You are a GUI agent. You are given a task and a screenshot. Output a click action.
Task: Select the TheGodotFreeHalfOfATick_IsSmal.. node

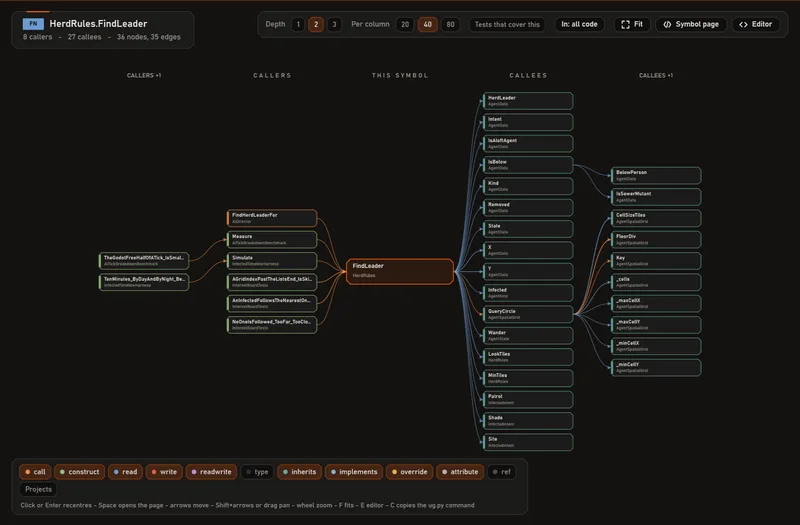click(x=144, y=261)
